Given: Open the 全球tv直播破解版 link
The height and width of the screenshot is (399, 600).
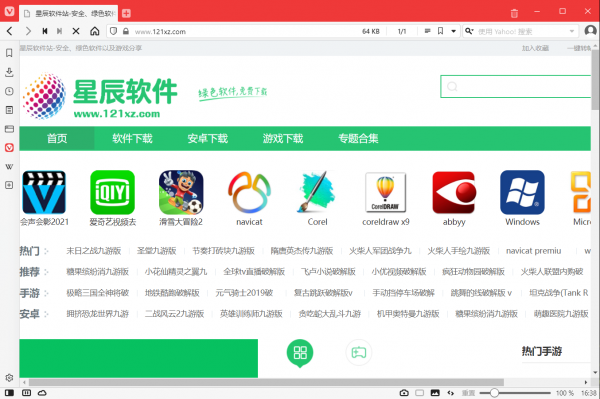Looking at the screenshot, I should click(x=254, y=272).
